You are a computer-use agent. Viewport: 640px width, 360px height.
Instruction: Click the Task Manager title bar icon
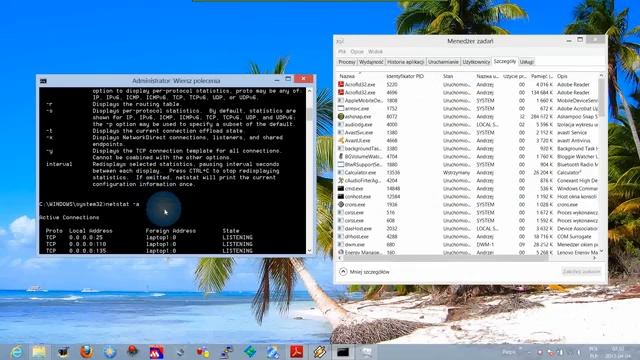[x=340, y=41]
